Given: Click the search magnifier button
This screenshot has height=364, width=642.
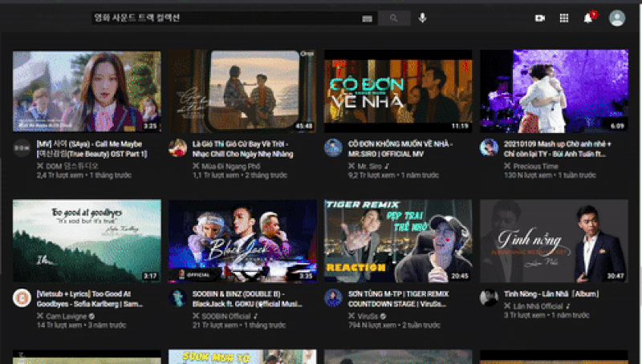Looking at the screenshot, I should pyautogui.click(x=394, y=18).
